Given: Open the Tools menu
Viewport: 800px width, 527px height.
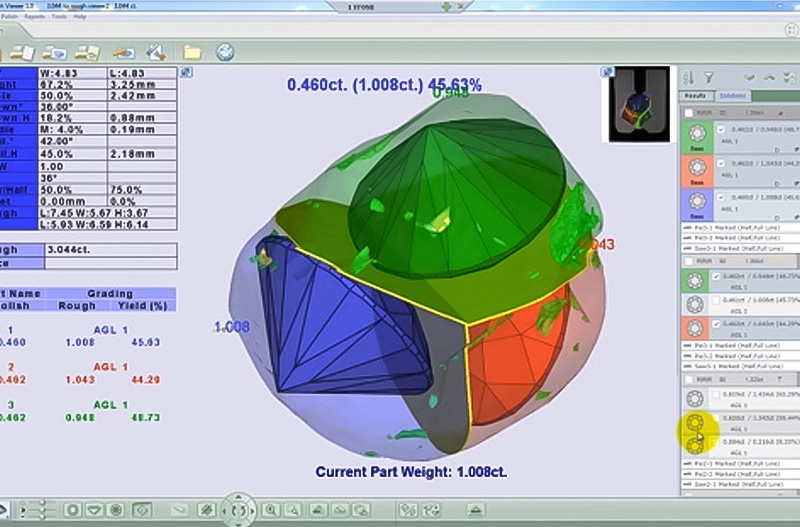Looking at the screenshot, I should 59,16.
